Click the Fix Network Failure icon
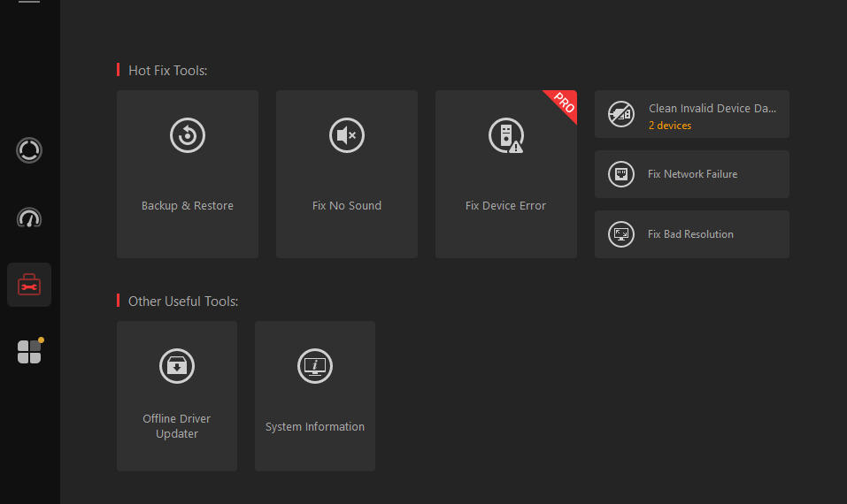847x504 pixels. tap(621, 174)
